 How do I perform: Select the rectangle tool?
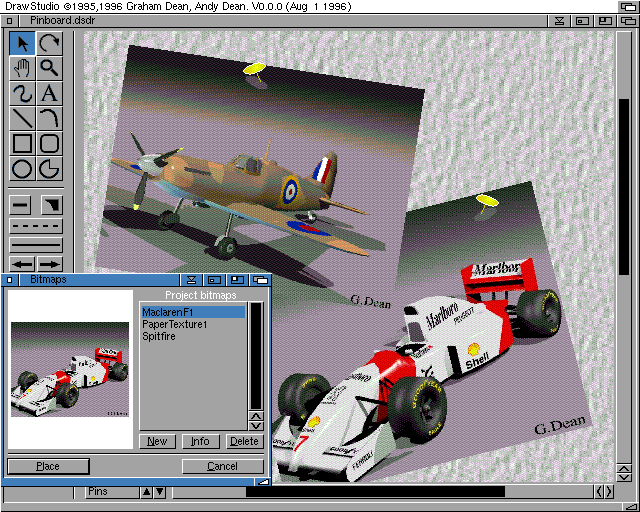point(22,143)
